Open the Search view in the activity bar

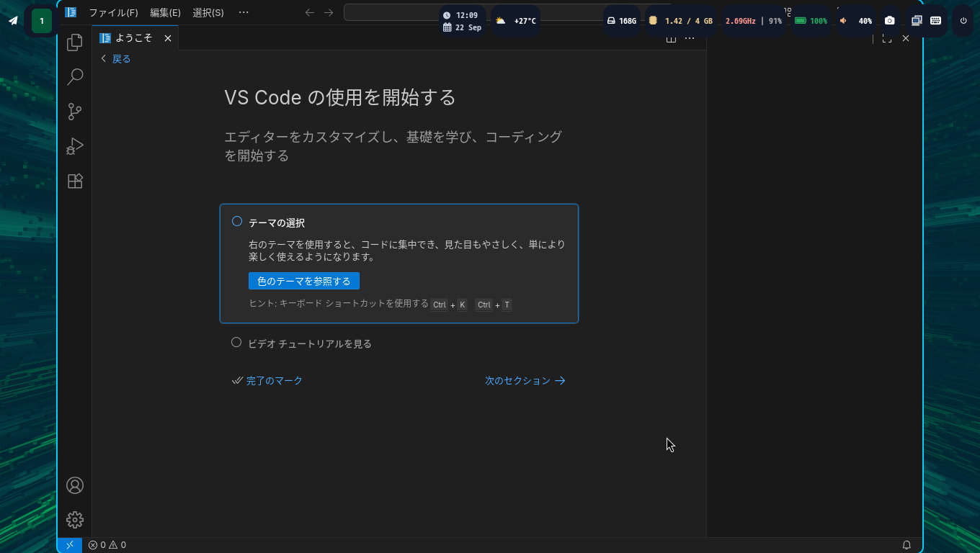tap(75, 77)
